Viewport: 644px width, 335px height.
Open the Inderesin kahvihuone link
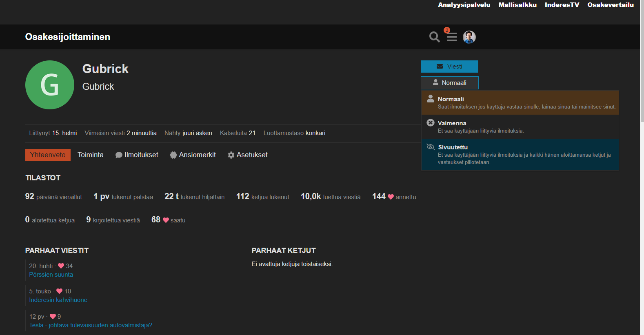coord(58,300)
